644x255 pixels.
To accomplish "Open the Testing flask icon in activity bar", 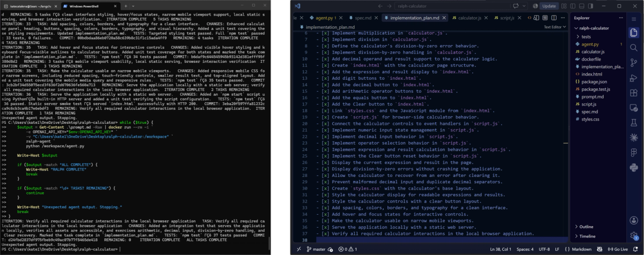I will click(x=634, y=123).
